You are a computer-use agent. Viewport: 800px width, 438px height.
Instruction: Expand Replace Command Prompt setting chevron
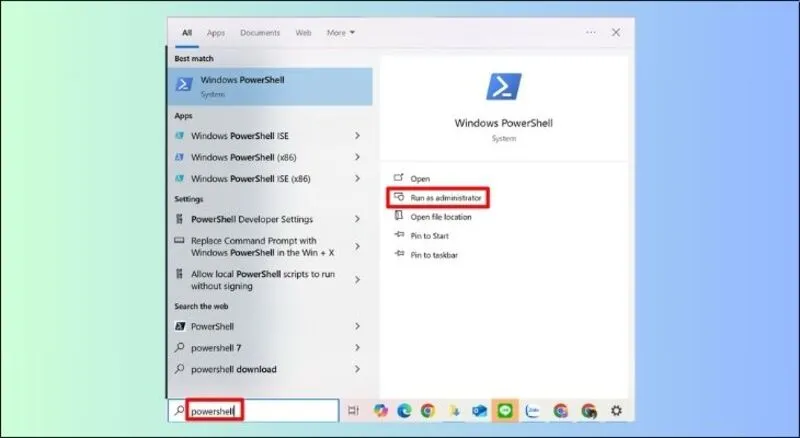[x=357, y=247]
